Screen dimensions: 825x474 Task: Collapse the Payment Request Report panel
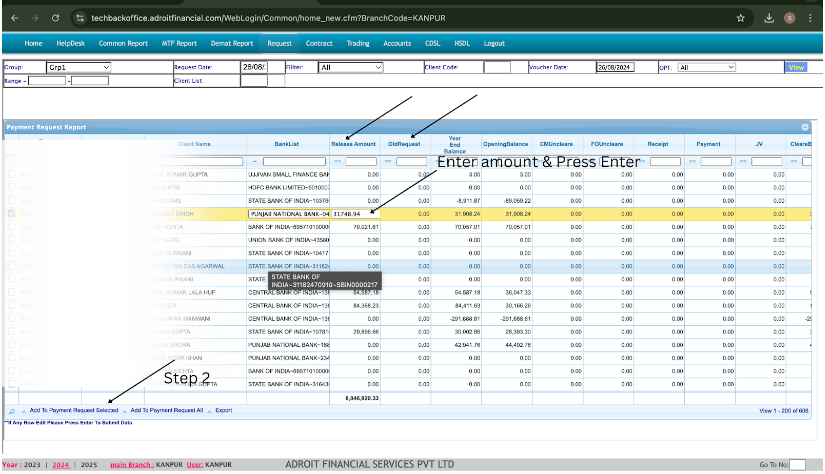804,128
